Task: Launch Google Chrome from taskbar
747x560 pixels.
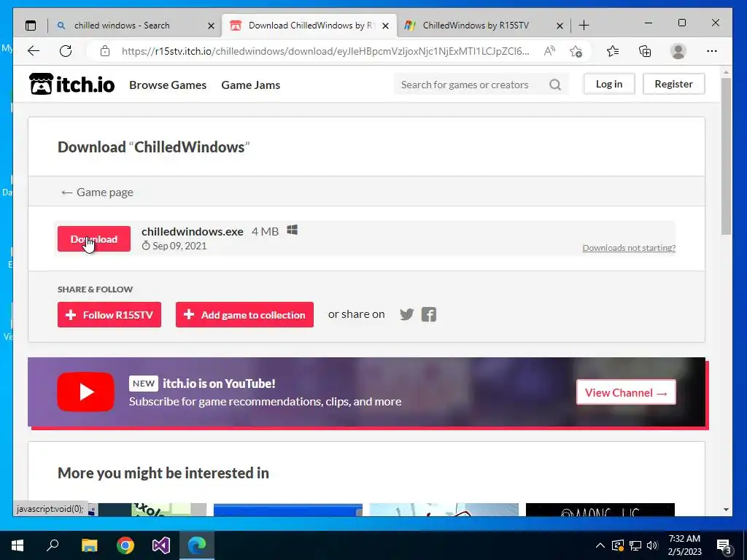Action: pyautogui.click(x=125, y=545)
